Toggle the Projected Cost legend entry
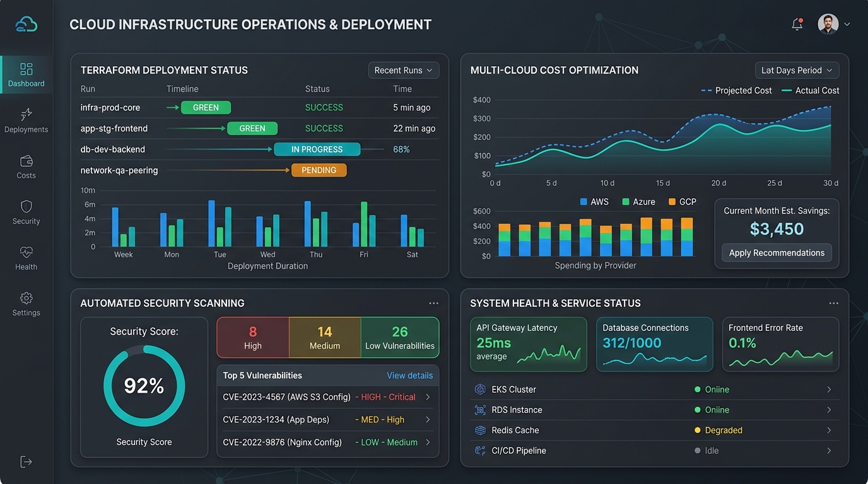Screen dimensions: 868x484 [736, 91]
